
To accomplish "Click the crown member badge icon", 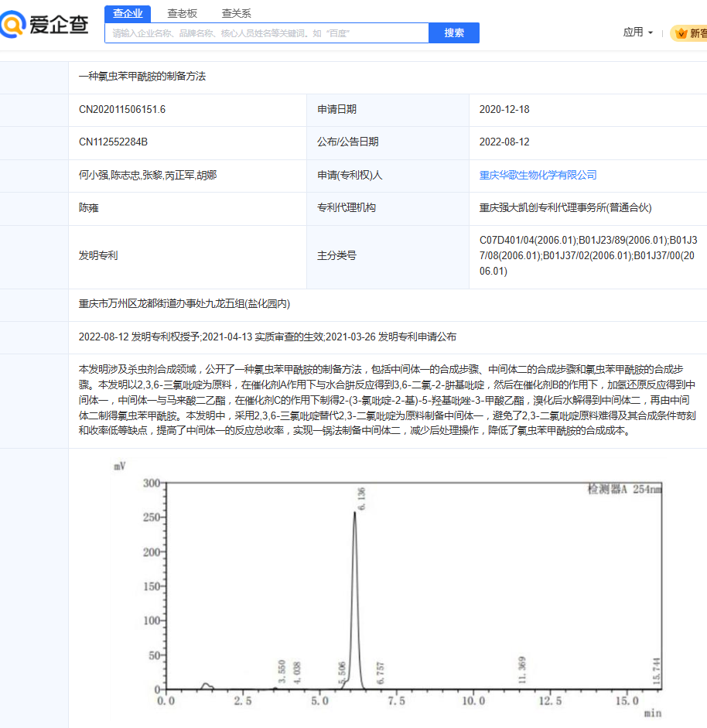I will [x=681, y=33].
